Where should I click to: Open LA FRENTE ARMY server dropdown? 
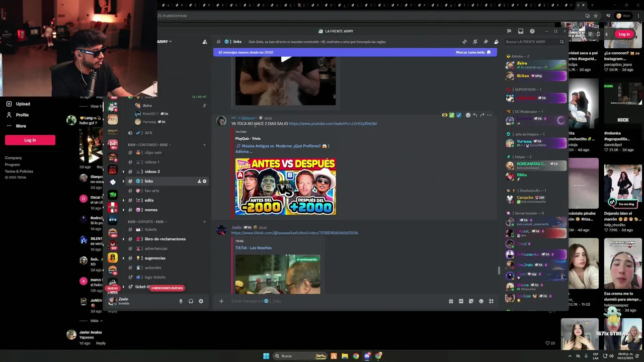coord(165,42)
